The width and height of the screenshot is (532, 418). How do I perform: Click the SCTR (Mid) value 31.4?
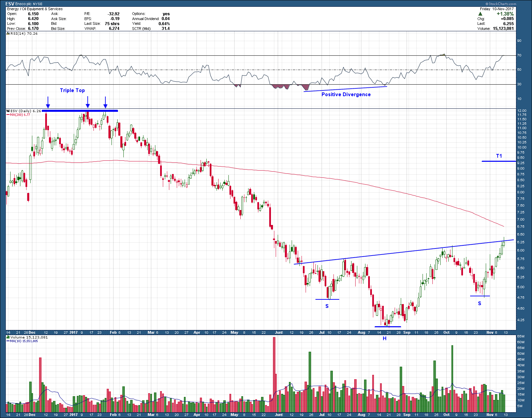(166, 29)
